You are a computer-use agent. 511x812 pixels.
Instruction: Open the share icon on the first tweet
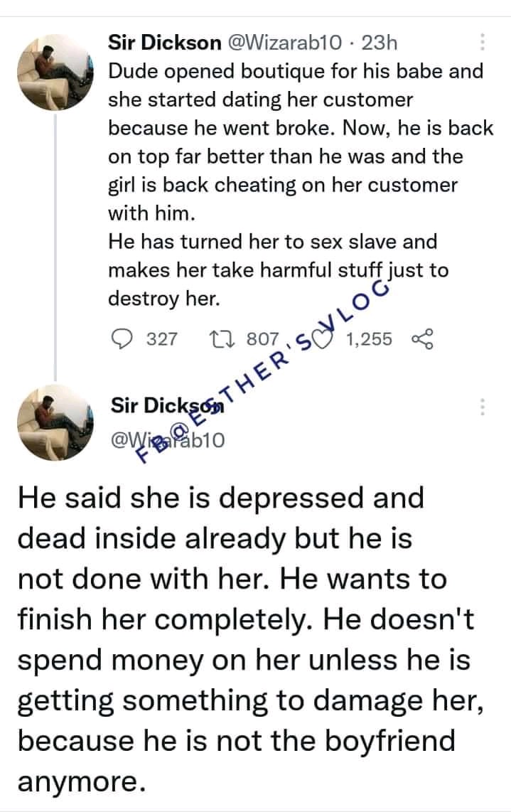coord(422,339)
